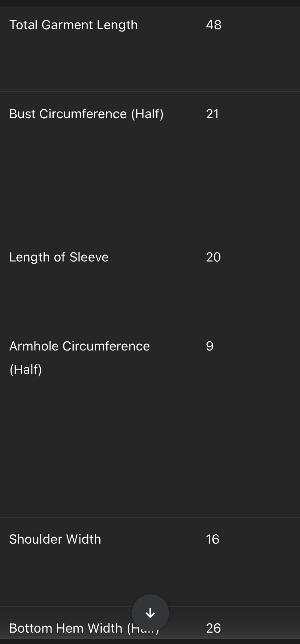Image resolution: width=300 pixels, height=644 pixels.
Task: Click the Total Garment Length value 48
Action: tap(214, 25)
